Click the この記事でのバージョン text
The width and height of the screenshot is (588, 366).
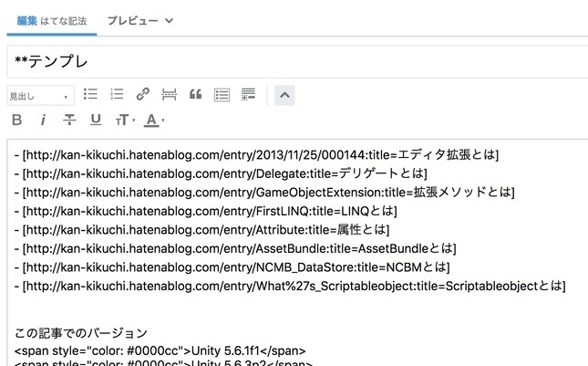coord(81,332)
